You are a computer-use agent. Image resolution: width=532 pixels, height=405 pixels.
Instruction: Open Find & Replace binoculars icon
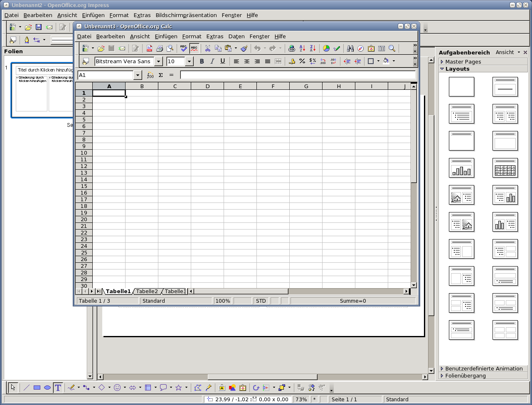tap(350, 48)
